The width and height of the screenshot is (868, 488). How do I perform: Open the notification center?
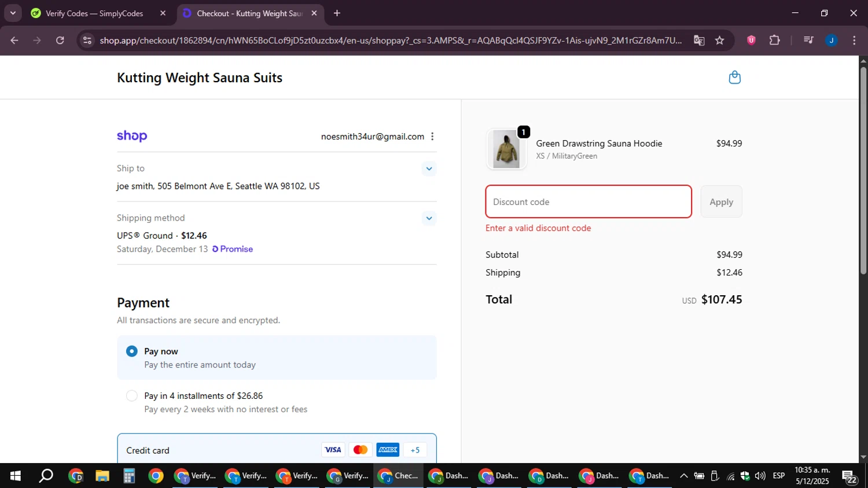click(849, 476)
